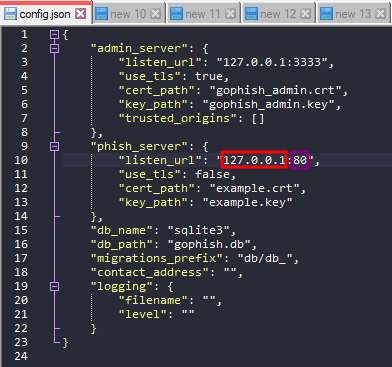This screenshot has width=392, height=367.
Task: Click the phish_server IP 127.0.0.1
Action: click(x=254, y=160)
